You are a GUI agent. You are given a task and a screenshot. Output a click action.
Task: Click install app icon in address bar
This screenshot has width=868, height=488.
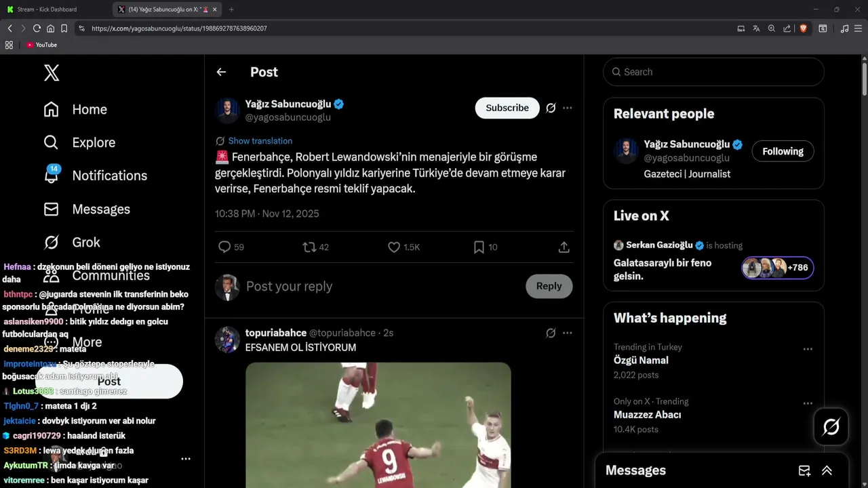point(741,28)
